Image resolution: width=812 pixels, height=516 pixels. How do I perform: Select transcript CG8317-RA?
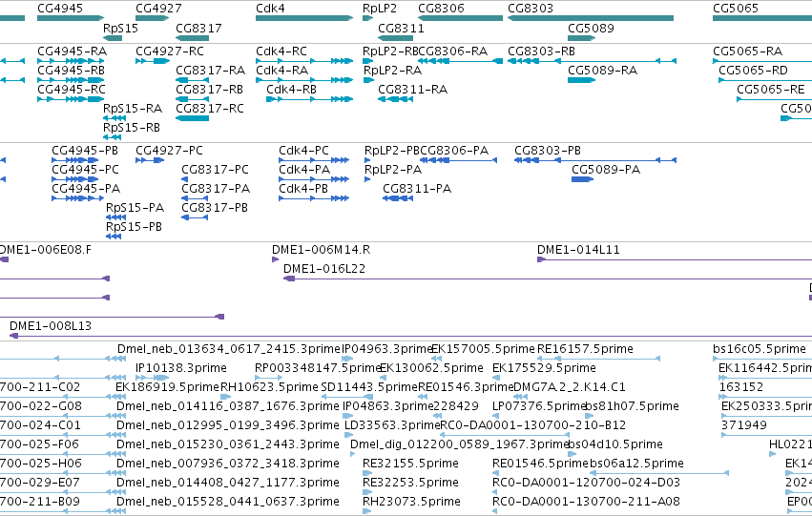[192, 80]
